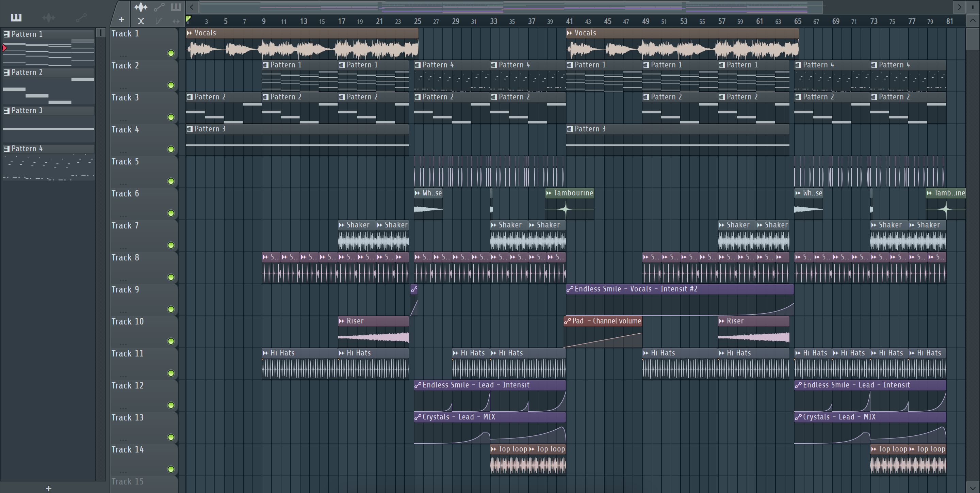Mute Track 5 using its green LED
The width and height of the screenshot is (980, 493).
(171, 181)
